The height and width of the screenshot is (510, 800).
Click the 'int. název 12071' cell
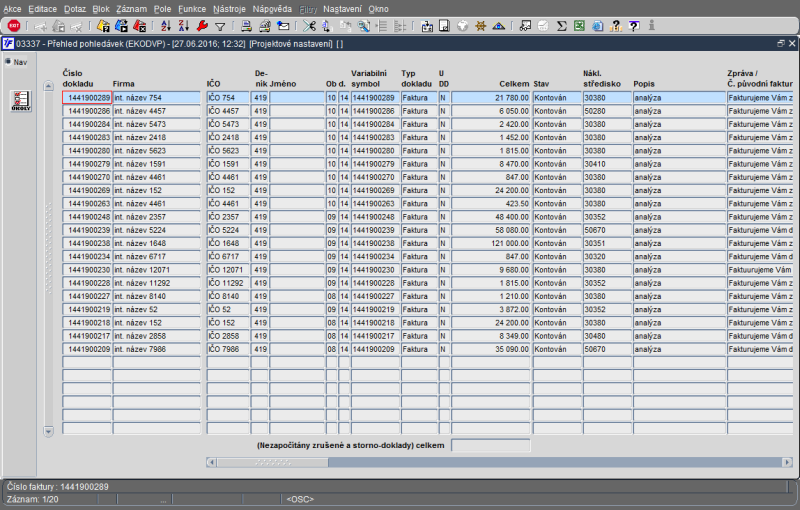157,270
